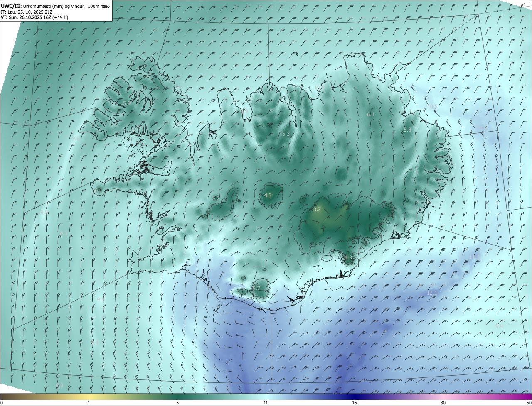
Task: Click the 3.7 value label on the map
Action: [317, 209]
